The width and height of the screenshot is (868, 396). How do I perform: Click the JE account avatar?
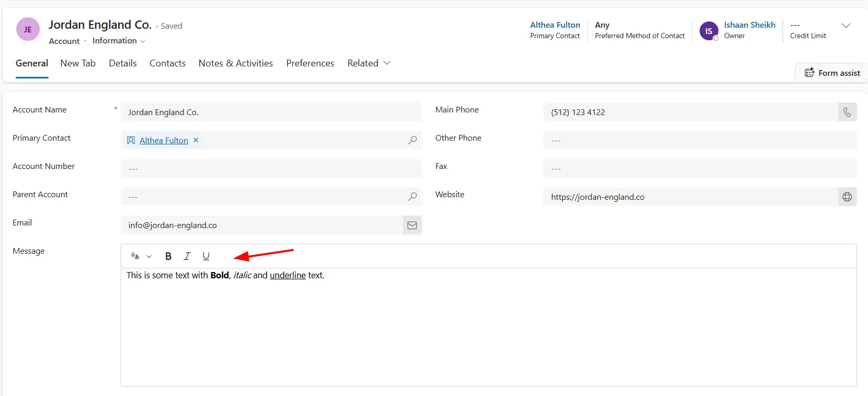point(28,29)
